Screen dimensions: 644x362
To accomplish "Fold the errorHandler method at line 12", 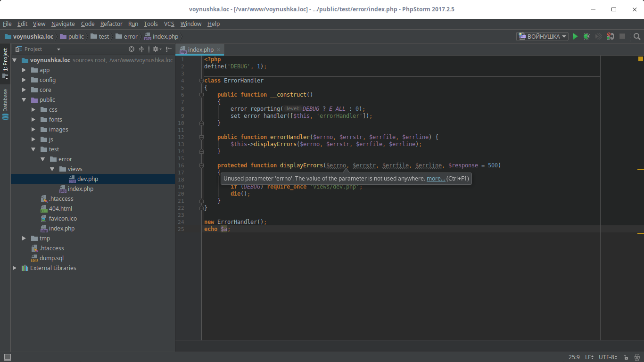I will (201, 137).
